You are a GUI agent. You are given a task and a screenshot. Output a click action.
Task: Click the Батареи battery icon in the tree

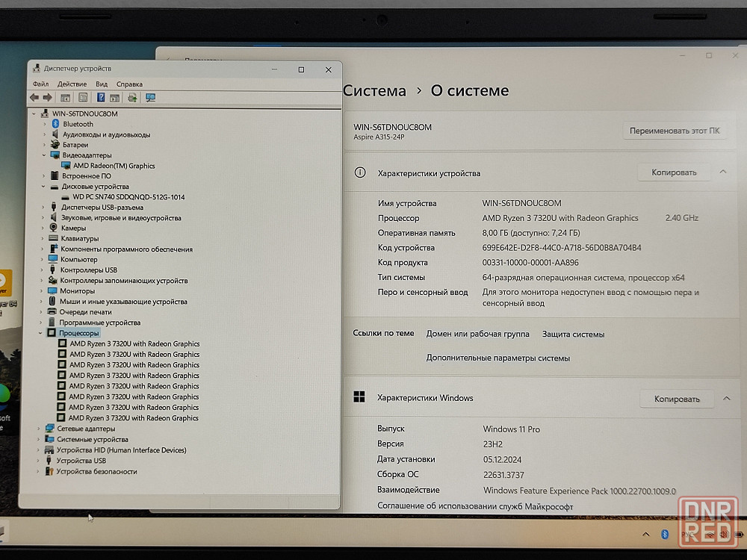pos(55,144)
